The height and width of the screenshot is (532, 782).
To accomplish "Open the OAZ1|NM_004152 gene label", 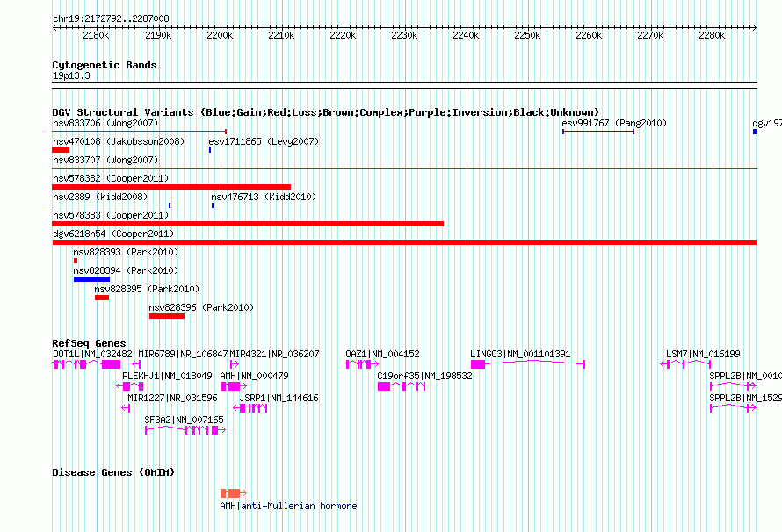I will [x=382, y=354].
